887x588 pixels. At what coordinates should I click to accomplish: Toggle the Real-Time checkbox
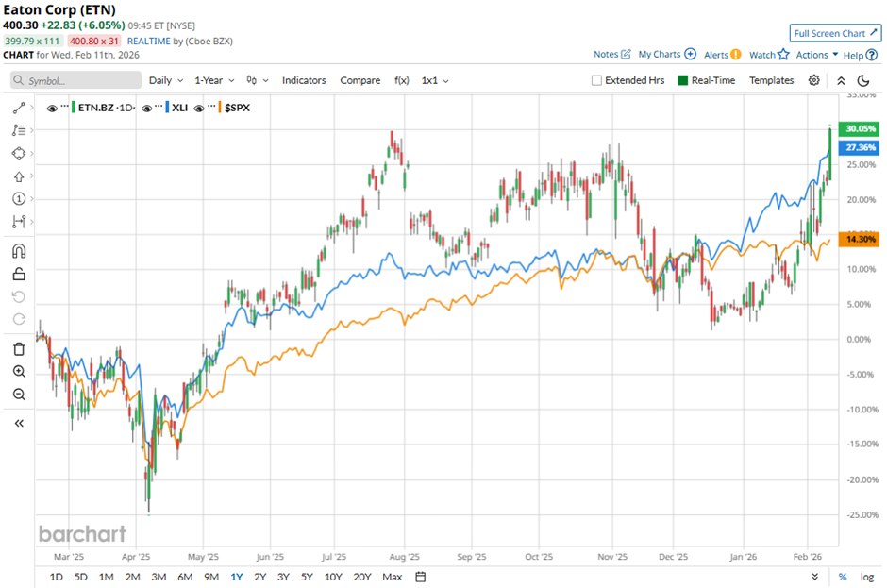(x=683, y=80)
